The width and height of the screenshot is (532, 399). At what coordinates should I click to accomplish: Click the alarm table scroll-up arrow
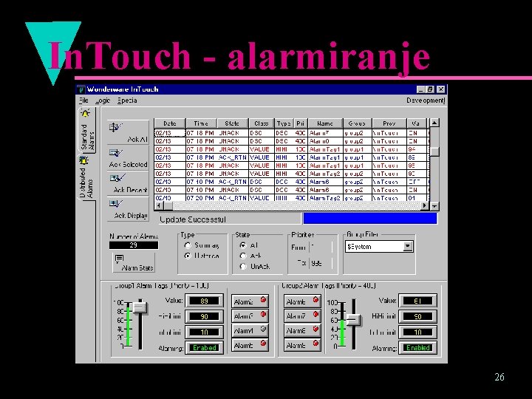point(434,123)
